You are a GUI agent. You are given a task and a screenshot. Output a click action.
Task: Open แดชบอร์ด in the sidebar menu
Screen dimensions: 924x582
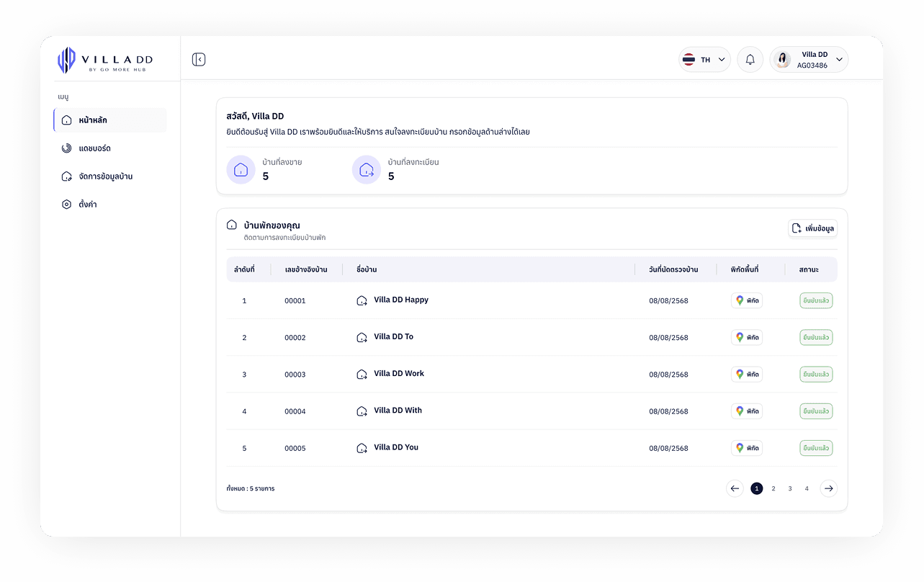110,148
